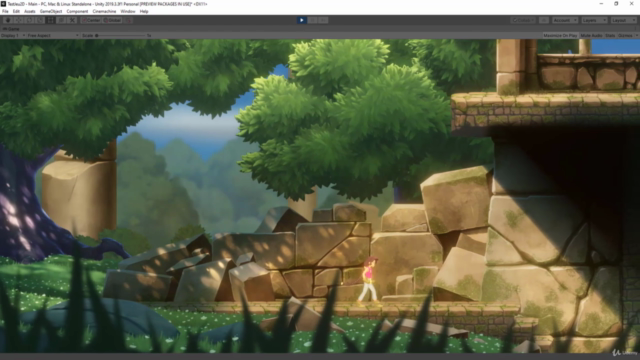Select the Scale tool in toolbar
Viewport: 640px width, 360px height.
pyautogui.click(x=40, y=20)
